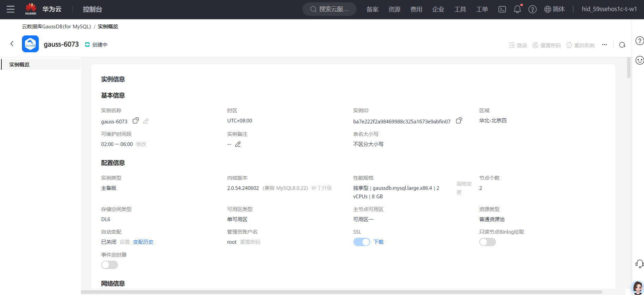Click the instance type value 主备版
644x295 pixels.
point(109,188)
